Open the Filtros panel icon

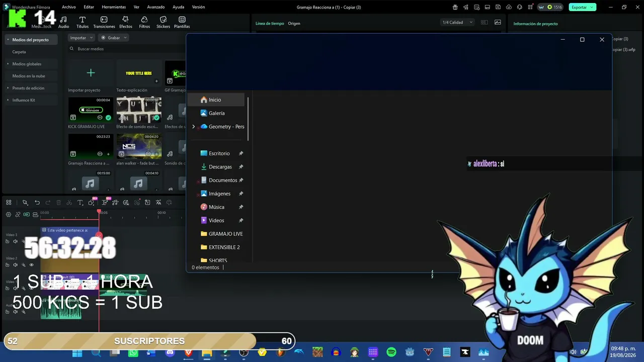pyautogui.click(x=144, y=22)
